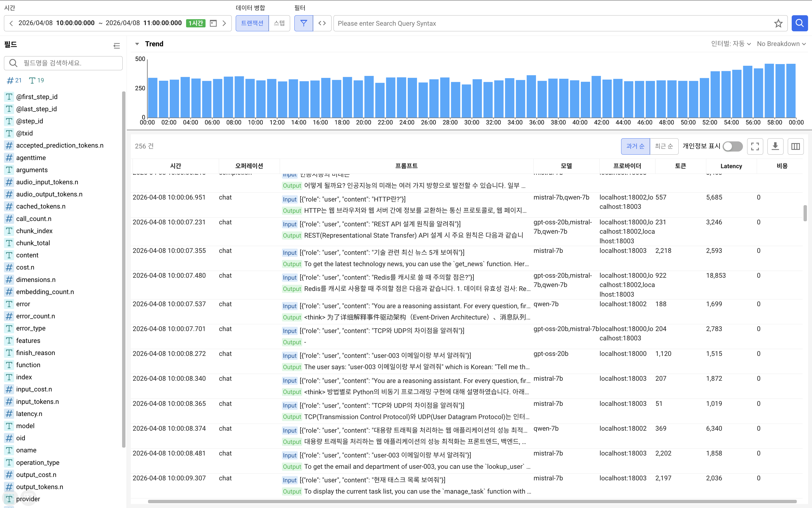Click the agenttime number field icon
The width and height of the screenshot is (812, 508).
coord(9,157)
